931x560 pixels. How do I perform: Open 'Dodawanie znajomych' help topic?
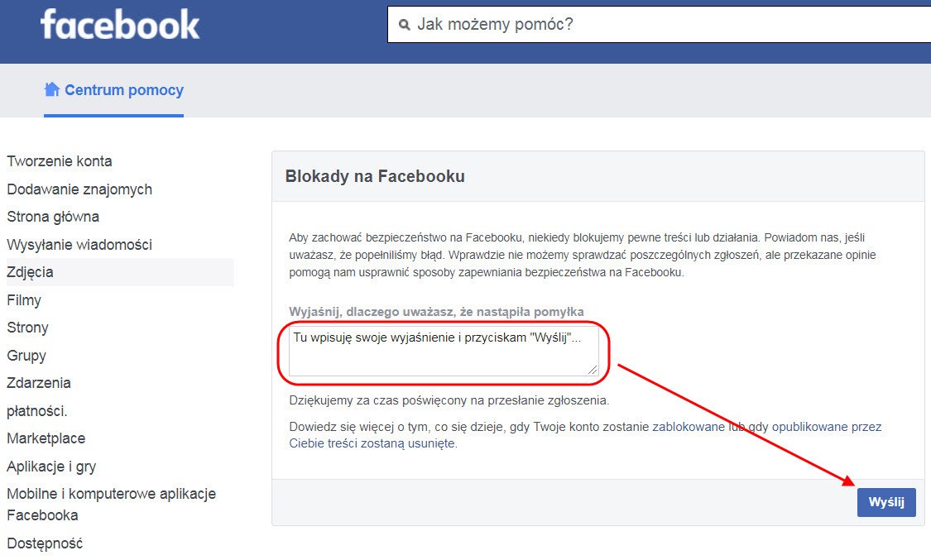tap(79, 189)
